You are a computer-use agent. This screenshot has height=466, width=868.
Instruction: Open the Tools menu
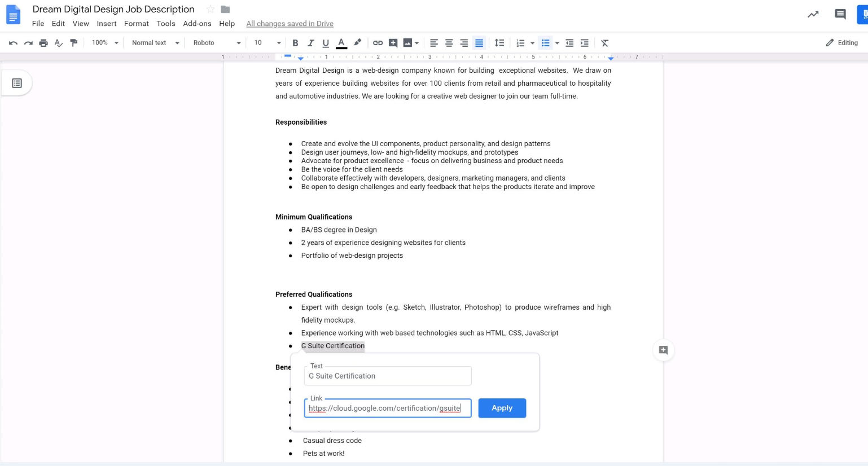[166, 24]
